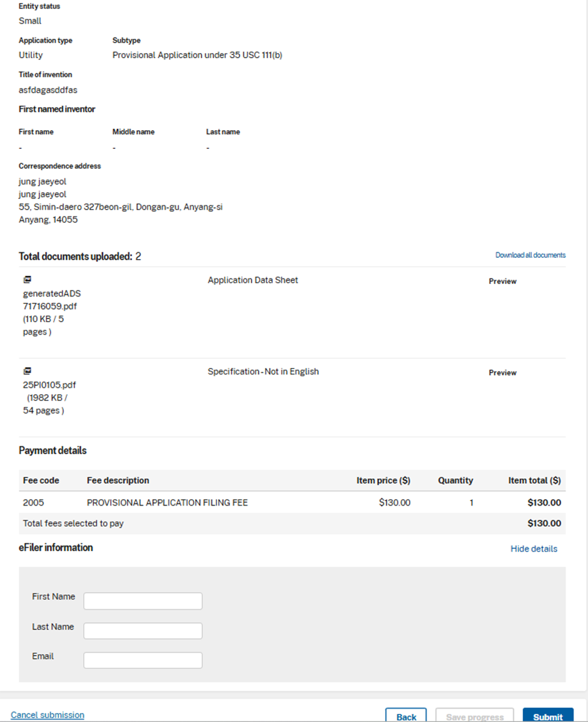Click Specification-Not in English description
Image resolution: width=588 pixels, height=722 pixels.
pos(263,372)
